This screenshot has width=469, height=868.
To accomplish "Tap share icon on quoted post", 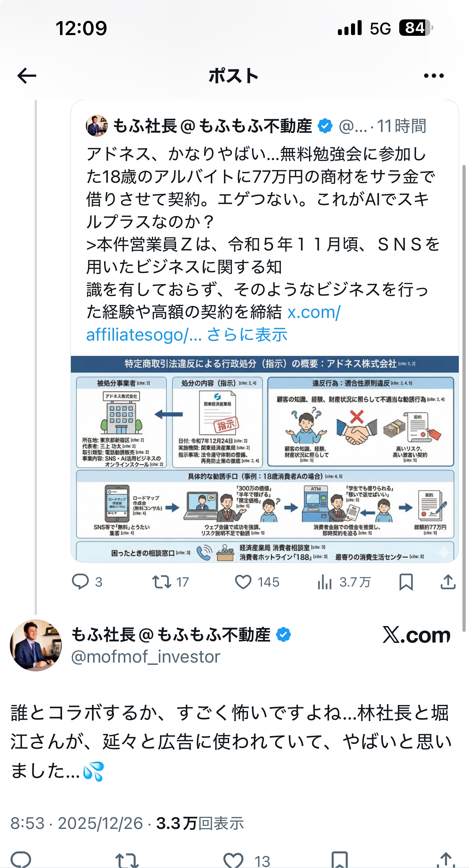I will [448, 581].
